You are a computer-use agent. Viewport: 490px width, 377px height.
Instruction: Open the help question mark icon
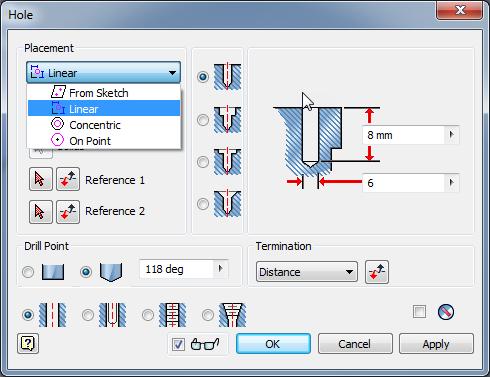tap(28, 343)
